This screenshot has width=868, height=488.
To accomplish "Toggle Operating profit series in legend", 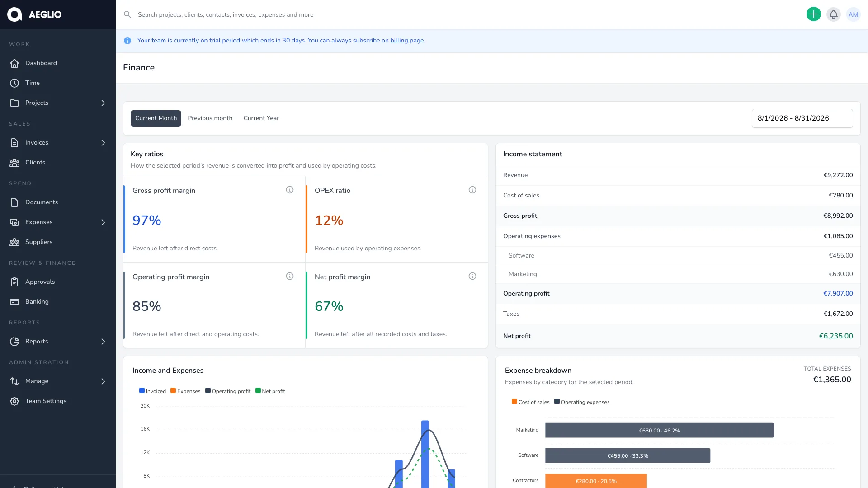I will (228, 391).
